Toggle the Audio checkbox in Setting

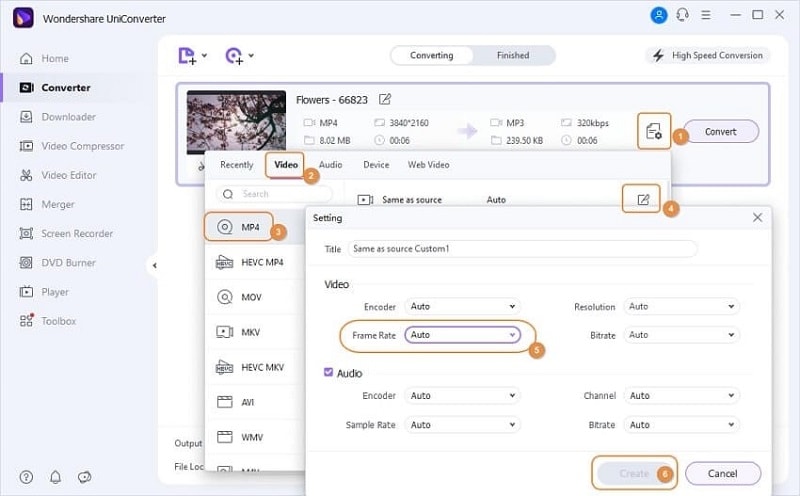pos(329,372)
